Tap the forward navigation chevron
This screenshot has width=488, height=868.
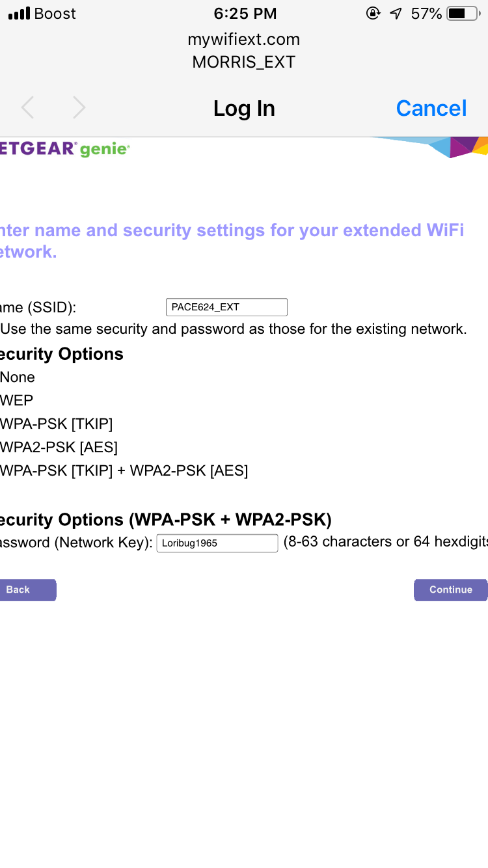pyautogui.click(x=78, y=107)
